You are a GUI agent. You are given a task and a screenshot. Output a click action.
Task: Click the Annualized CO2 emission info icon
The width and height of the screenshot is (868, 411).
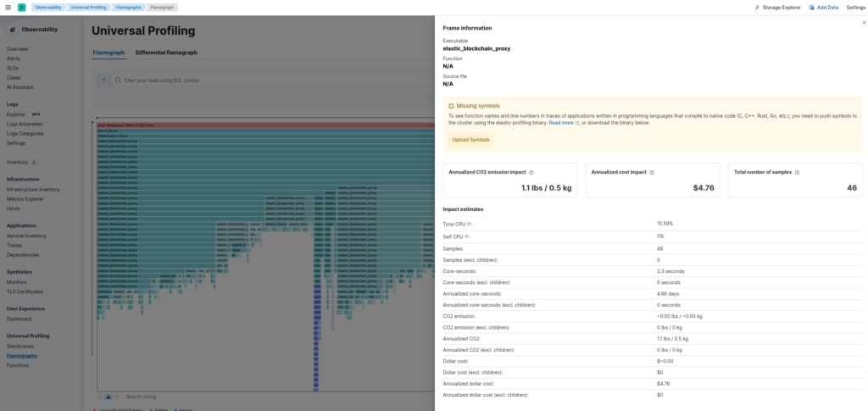point(531,173)
